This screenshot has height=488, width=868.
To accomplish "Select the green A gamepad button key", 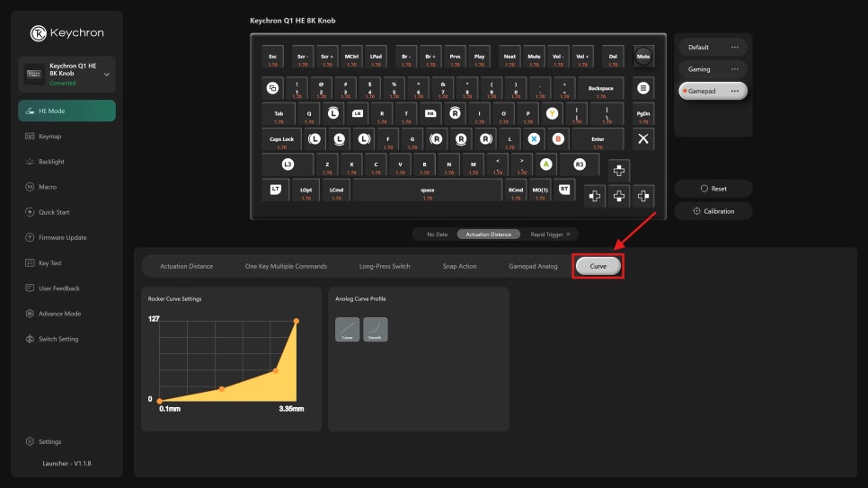I will coord(545,164).
